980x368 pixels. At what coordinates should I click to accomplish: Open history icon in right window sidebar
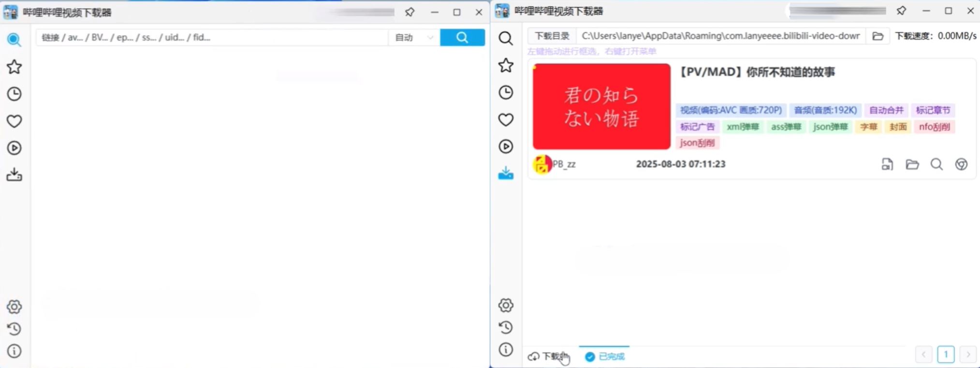pyautogui.click(x=506, y=327)
